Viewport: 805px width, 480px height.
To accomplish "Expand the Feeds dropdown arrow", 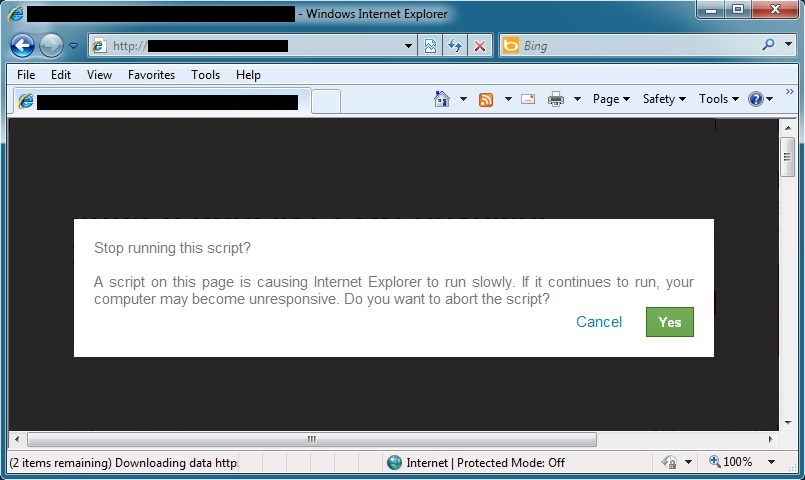I will click(508, 99).
